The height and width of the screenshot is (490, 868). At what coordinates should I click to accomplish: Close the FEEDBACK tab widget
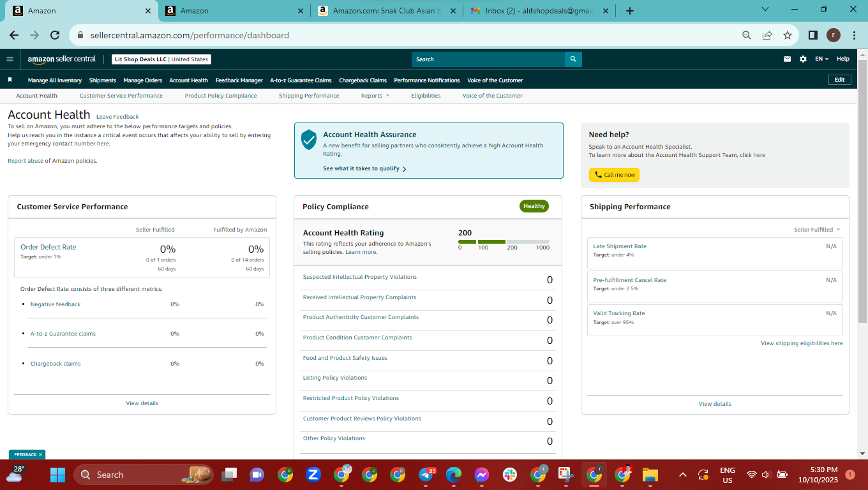coord(40,454)
